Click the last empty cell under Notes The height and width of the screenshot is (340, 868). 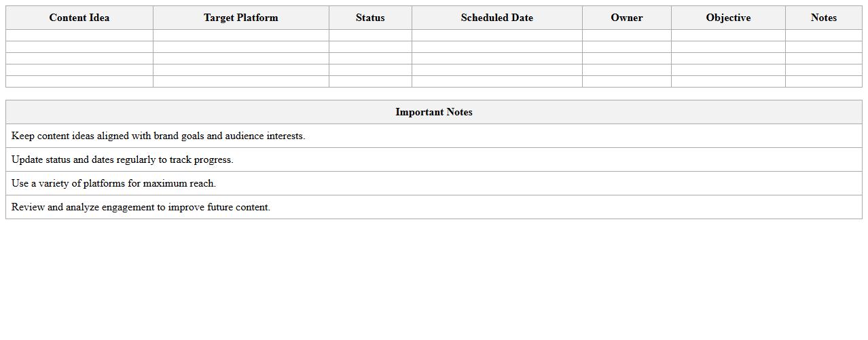click(823, 81)
